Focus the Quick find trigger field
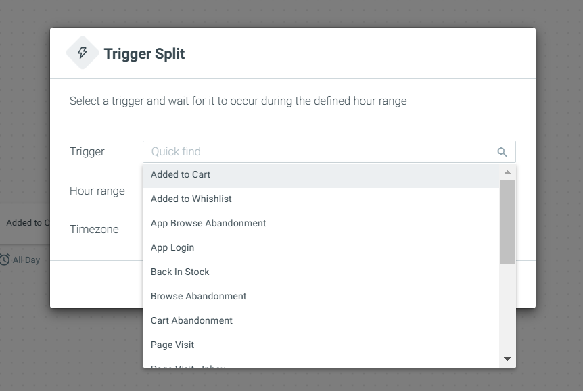This screenshot has height=392, width=583. click(329, 151)
